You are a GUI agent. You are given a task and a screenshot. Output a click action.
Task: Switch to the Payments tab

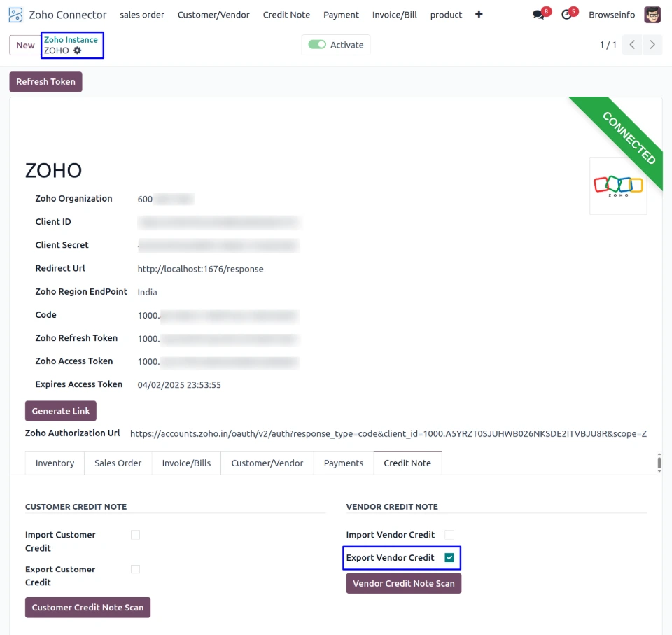pyautogui.click(x=344, y=463)
